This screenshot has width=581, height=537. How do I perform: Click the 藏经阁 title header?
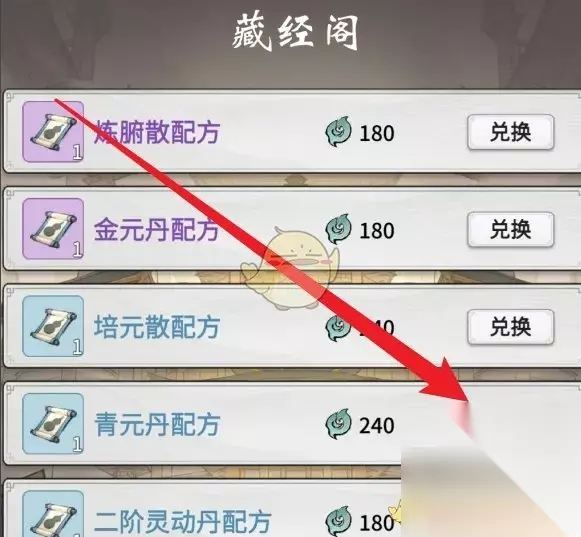pyautogui.click(x=296, y=33)
